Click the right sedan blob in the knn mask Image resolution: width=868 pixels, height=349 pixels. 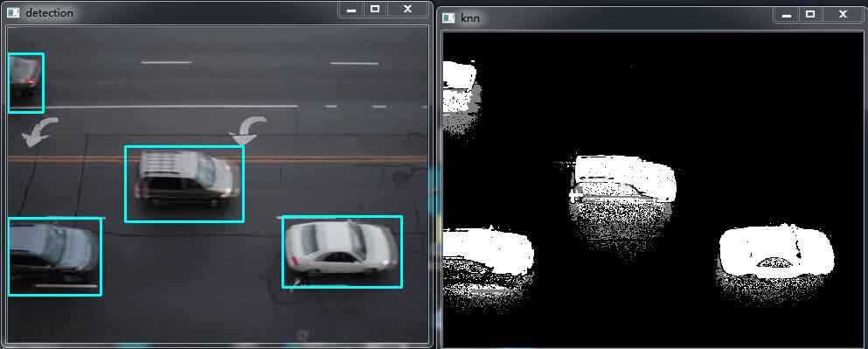pyautogui.click(x=775, y=251)
